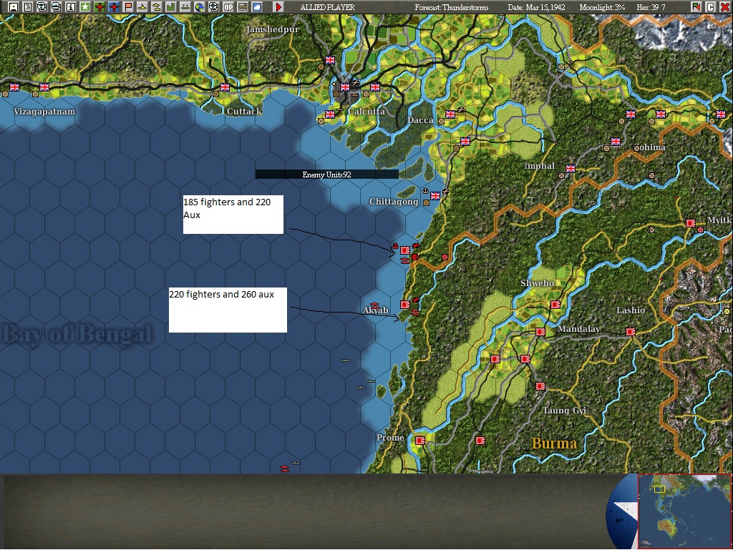This screenshot has width=733, height=560.
Task: Click the globe toolbar icon
Action: 200,6
